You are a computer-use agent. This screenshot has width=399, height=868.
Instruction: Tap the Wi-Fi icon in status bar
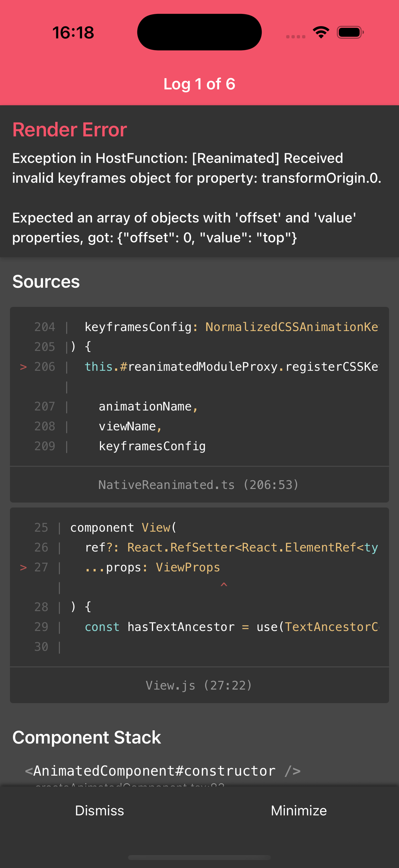(321, 32)
